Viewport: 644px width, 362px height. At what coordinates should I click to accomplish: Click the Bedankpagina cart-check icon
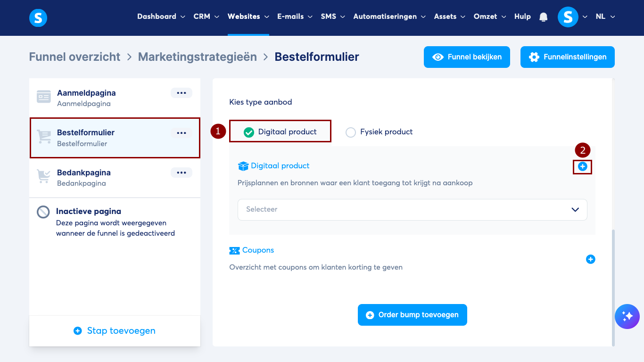[44, 177]
